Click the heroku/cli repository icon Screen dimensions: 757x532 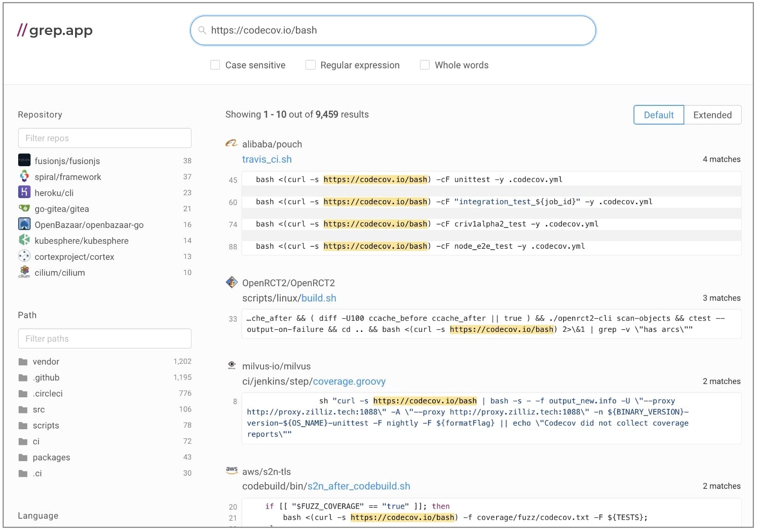24,193
